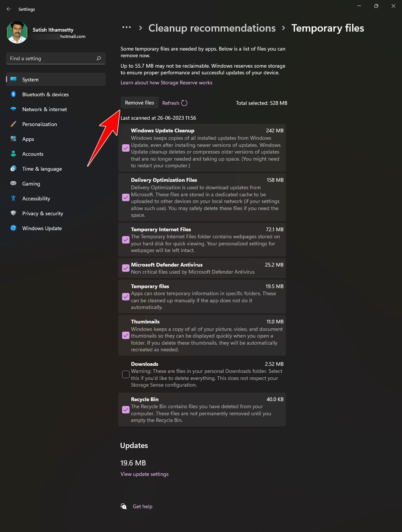Open the breadcrumb overflow menu
Image resolution: width=402 pixels, height=532 pixels.
[x=127, y=28]
